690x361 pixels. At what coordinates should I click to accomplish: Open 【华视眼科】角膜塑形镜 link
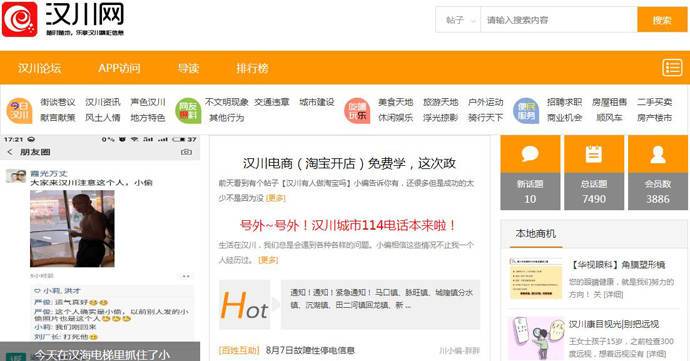point(617,265)
